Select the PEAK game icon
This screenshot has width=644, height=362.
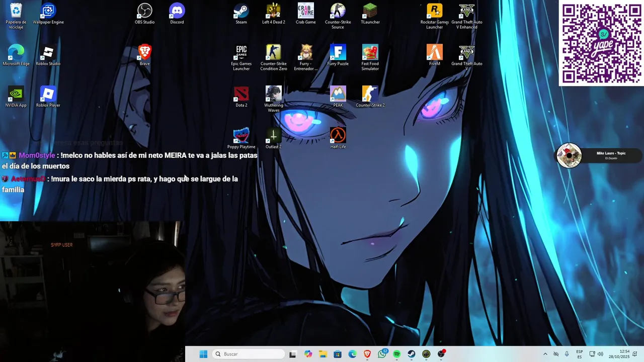pos(338,97)
